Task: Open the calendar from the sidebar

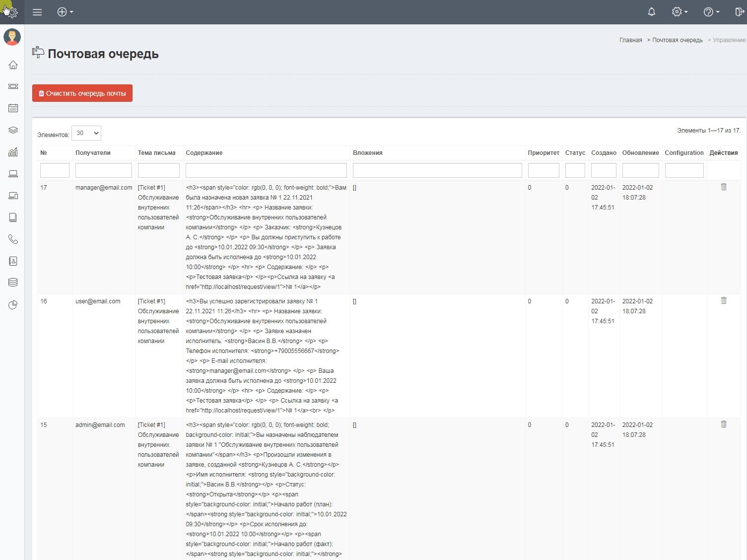Action: [13, 108]
